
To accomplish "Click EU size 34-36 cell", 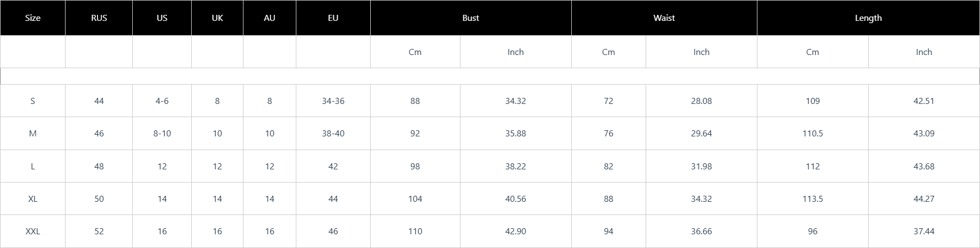I will 333,101.
